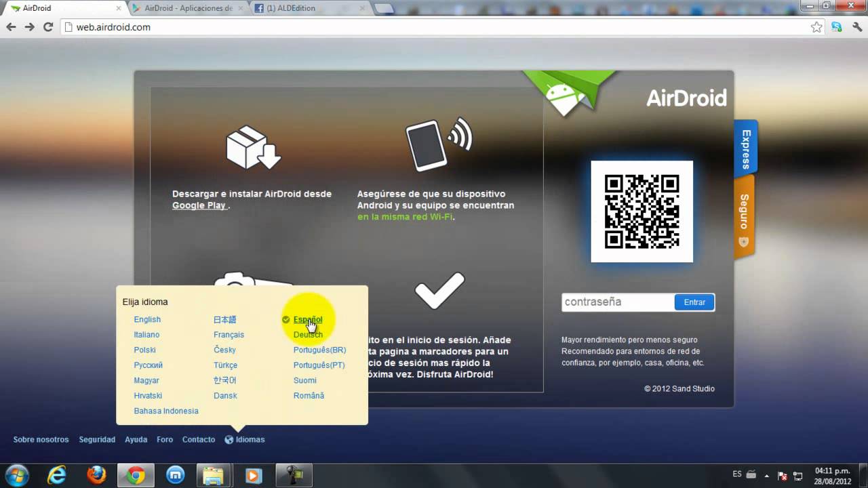
Task: Select Deutsch language
Action: (x=308, y=335)
